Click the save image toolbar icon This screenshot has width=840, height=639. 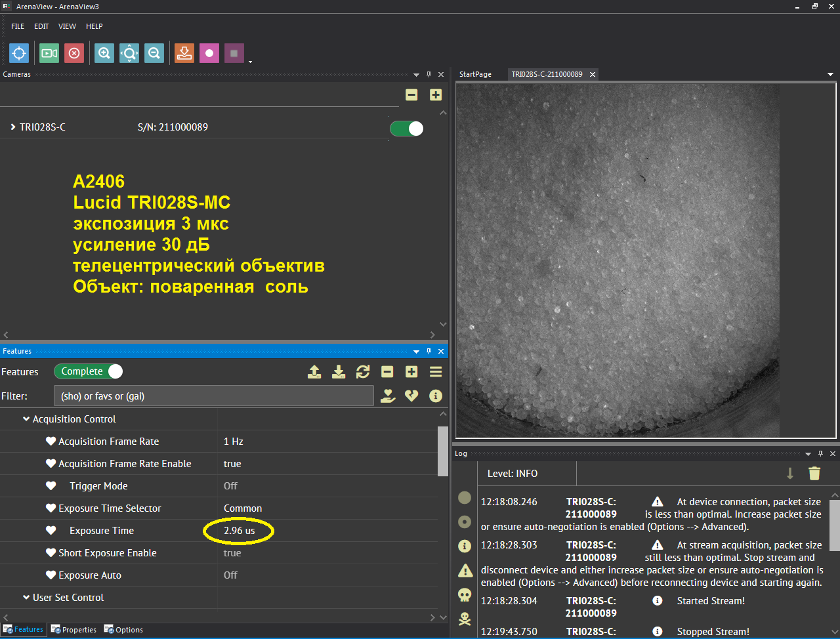(184, 53)
